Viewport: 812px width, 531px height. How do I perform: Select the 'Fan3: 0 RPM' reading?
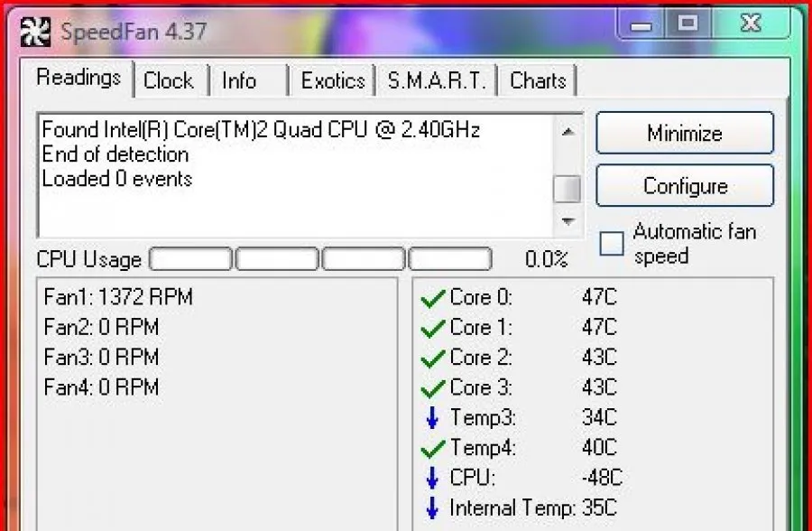101,358
